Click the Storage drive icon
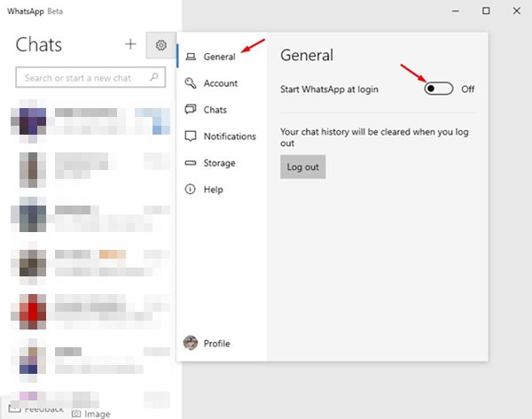The width and height of the screenshot is (532, 419). pyautogui.click(x=190, y=163)
